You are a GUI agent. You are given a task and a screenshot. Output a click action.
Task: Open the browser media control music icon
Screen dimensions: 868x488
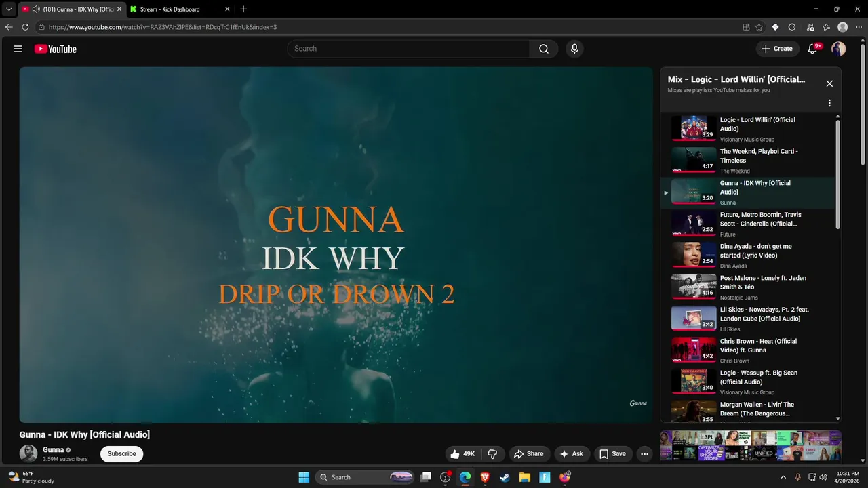tap(810, 27)
